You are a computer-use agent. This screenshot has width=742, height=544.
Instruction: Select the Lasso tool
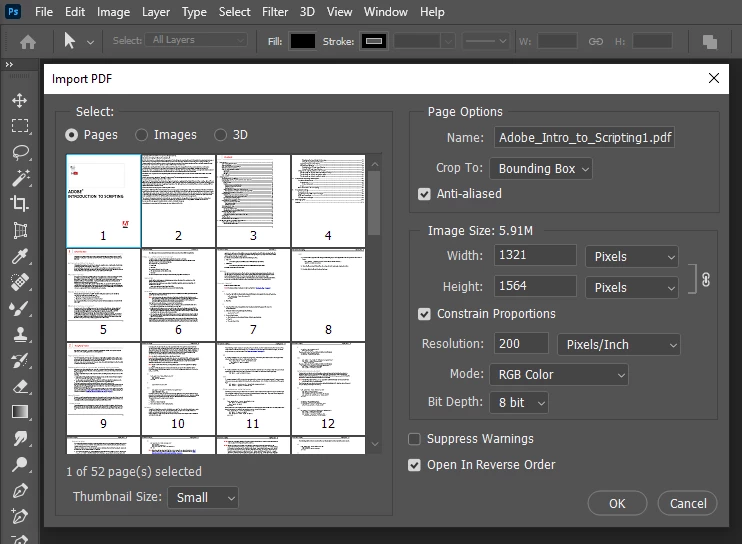(x=20, y=152)
